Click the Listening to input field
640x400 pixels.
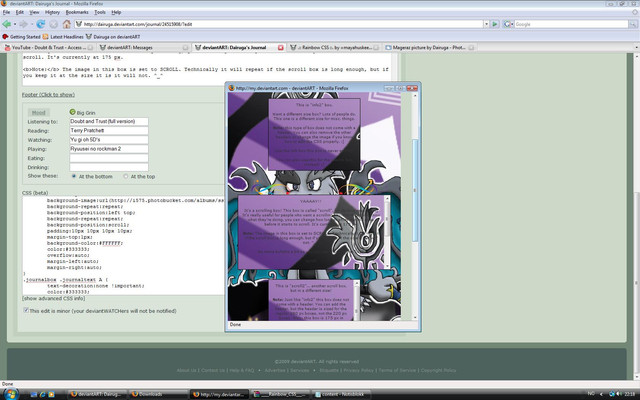point(109,121)
